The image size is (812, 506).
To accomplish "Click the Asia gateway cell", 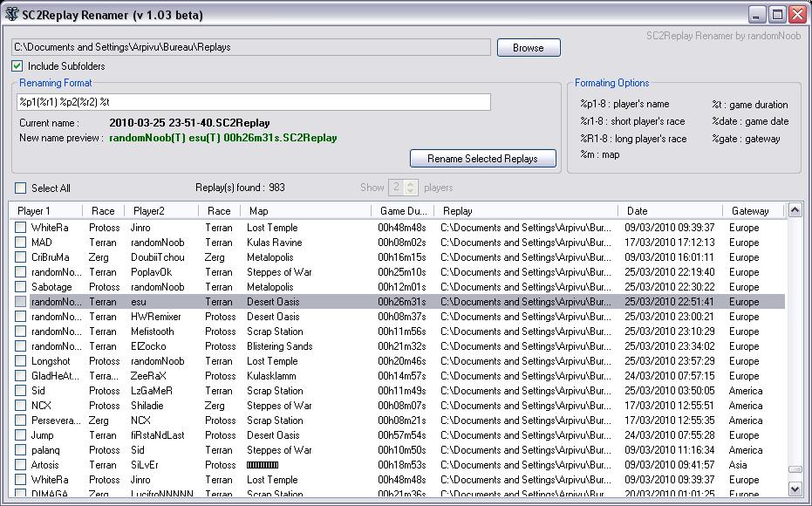I will click(738, 465).
